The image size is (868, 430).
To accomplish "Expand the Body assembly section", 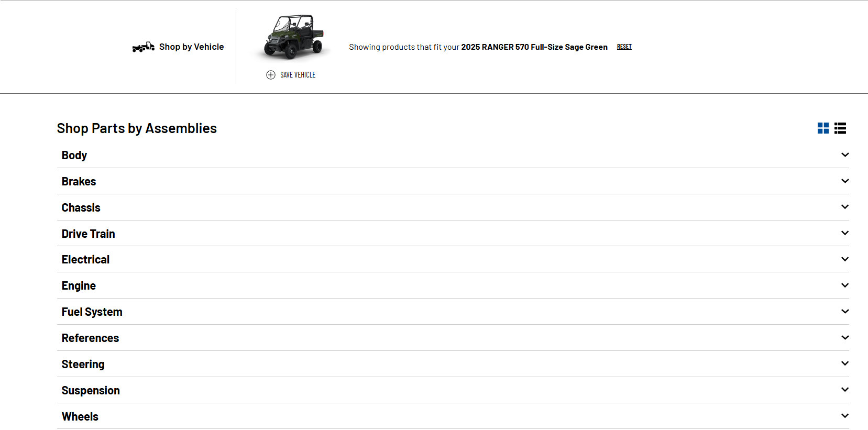I will click(x=74, y=155).
